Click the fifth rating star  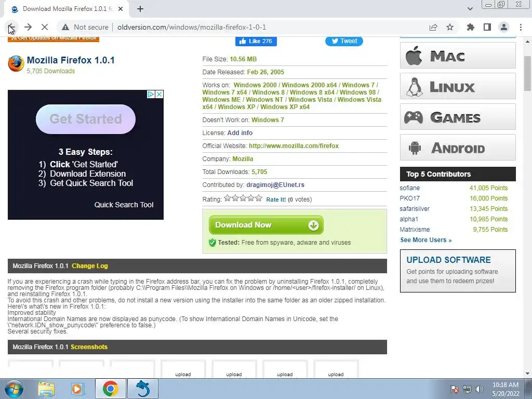[259, 198]
